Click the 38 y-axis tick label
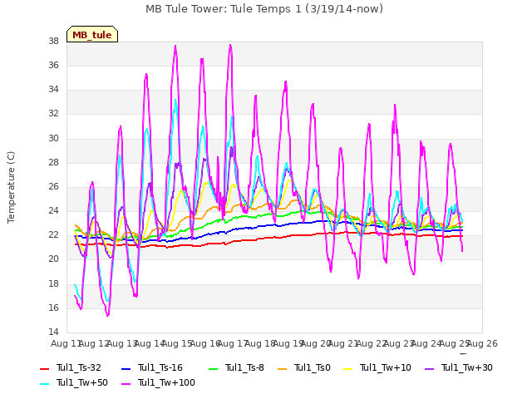532x399 pixels. (53, 41)
